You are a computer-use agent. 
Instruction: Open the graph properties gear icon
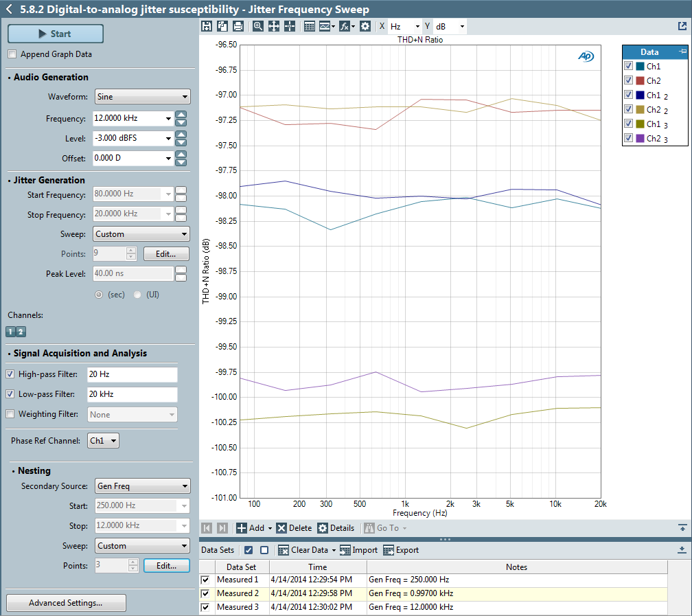(x=365, y=26)
